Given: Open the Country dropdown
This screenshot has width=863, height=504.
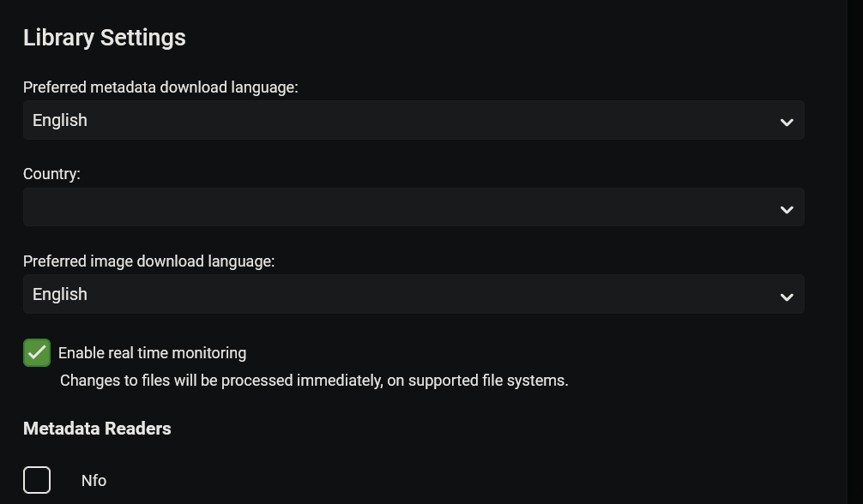Looking at the screenshot, I should coord(412,207).
